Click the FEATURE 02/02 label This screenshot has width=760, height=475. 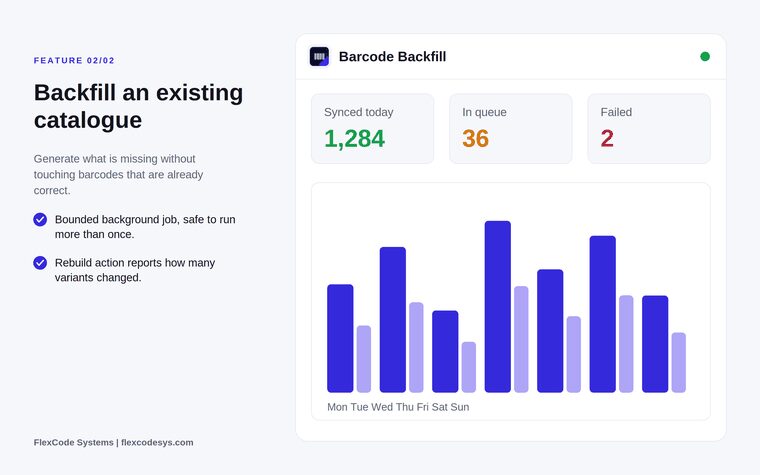pos(74,61)
